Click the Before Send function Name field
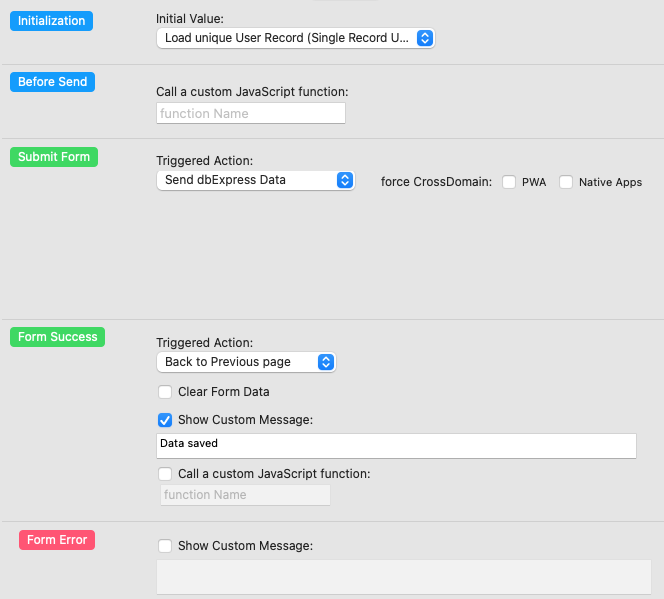 point(250,114)
